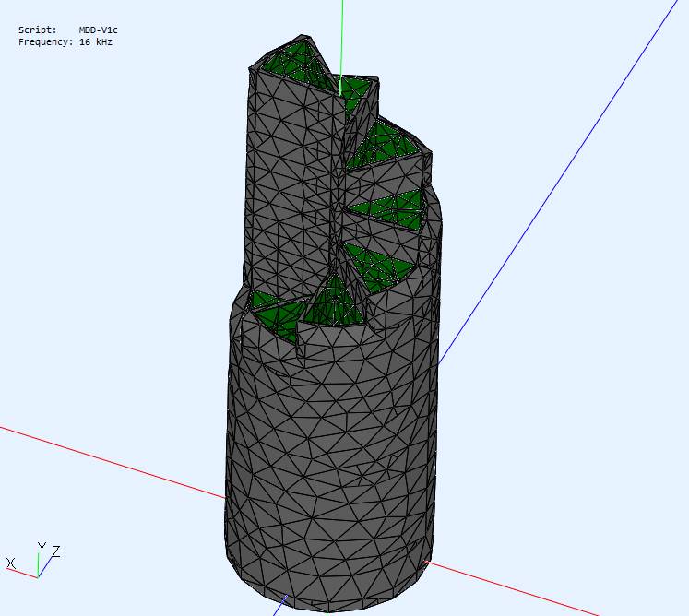Select the 'Script: MDD-V1c' text label
The height and width of the screenshot is (616, 689).
click(x=67, y=30)
